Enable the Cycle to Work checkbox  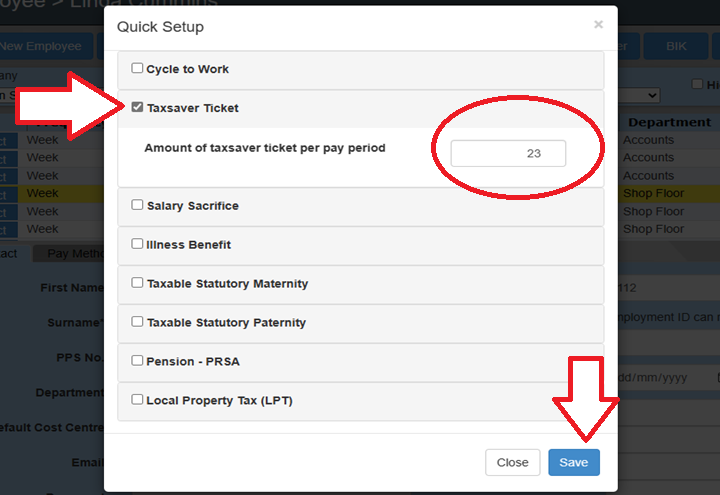[x=138, y=69]
